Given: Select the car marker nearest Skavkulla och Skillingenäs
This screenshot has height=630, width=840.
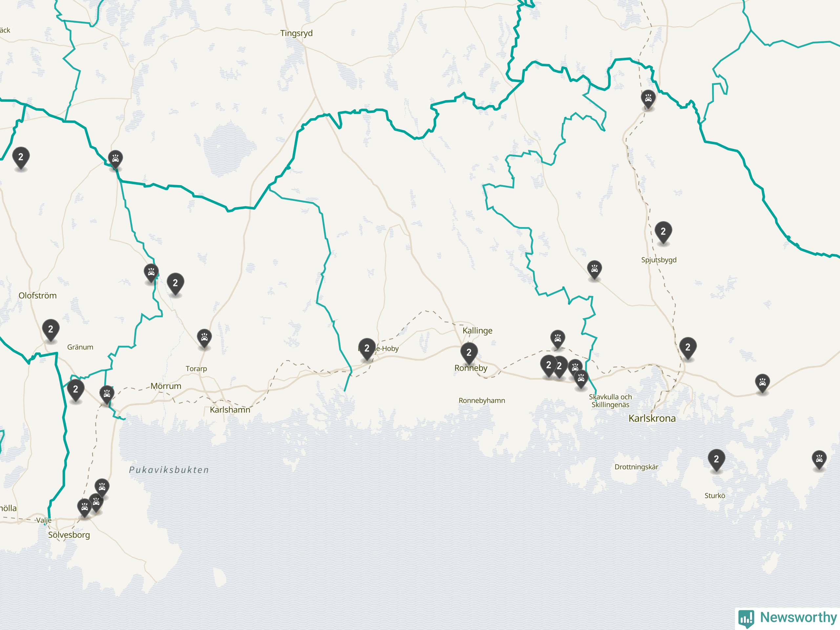Looking at the screenshot, I should pyautogui.click(x=581, y=379).
